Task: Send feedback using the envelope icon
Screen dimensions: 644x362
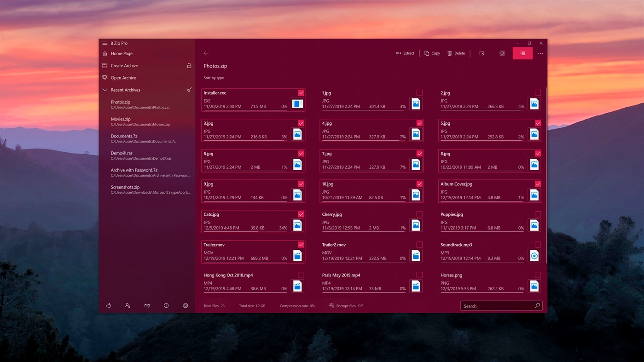Action: (147, 305)
